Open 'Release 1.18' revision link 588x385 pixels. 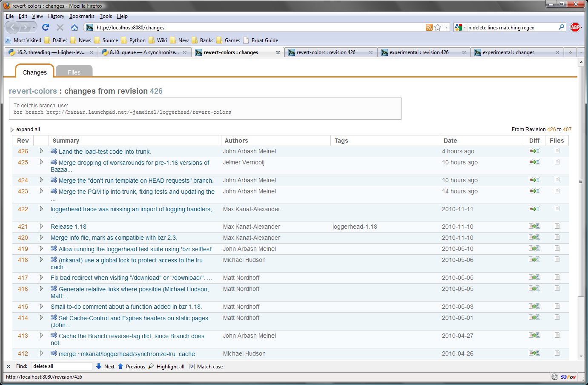(x=68, y=227)
